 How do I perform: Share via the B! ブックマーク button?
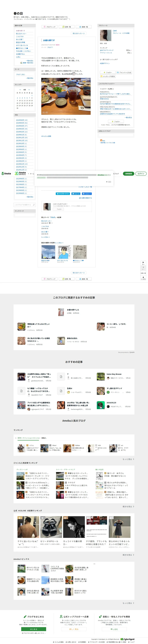click(x=62, y=194)
